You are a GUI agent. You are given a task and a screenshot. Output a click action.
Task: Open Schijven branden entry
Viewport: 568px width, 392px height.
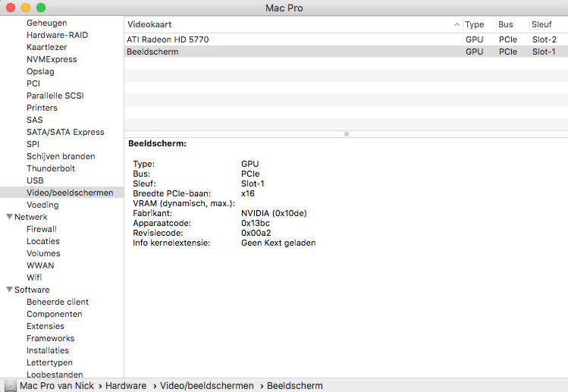(x=61, y=156)
